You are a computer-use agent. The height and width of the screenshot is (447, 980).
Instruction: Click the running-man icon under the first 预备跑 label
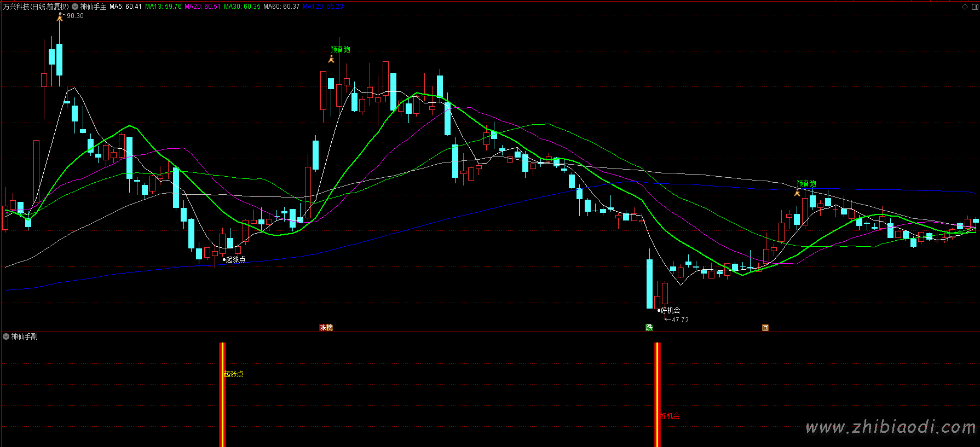331,59
